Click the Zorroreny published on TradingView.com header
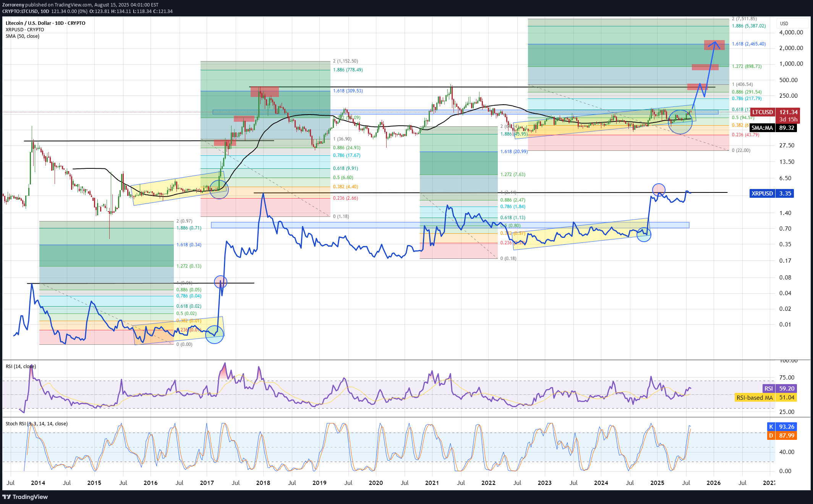The width and height of the screenshot is (813, 504). point(80,5)
